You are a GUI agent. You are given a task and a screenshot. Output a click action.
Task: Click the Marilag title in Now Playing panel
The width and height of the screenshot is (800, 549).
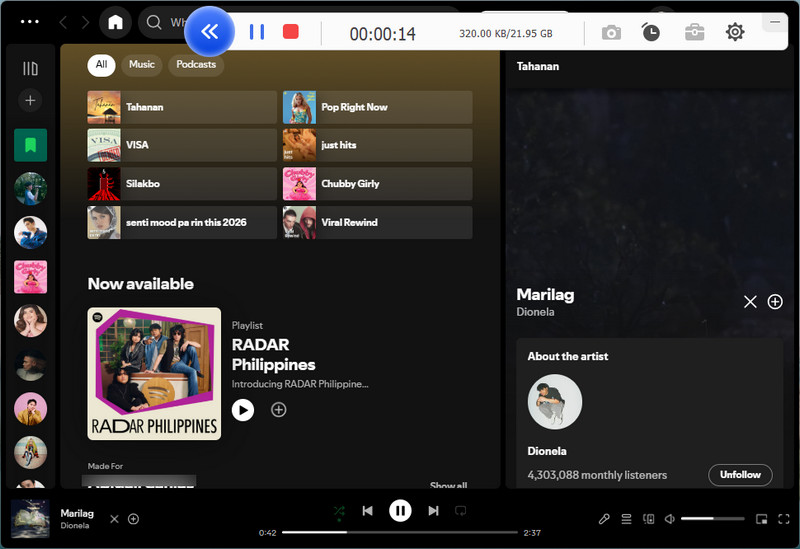pyautogui.click(x=545, y=294)
